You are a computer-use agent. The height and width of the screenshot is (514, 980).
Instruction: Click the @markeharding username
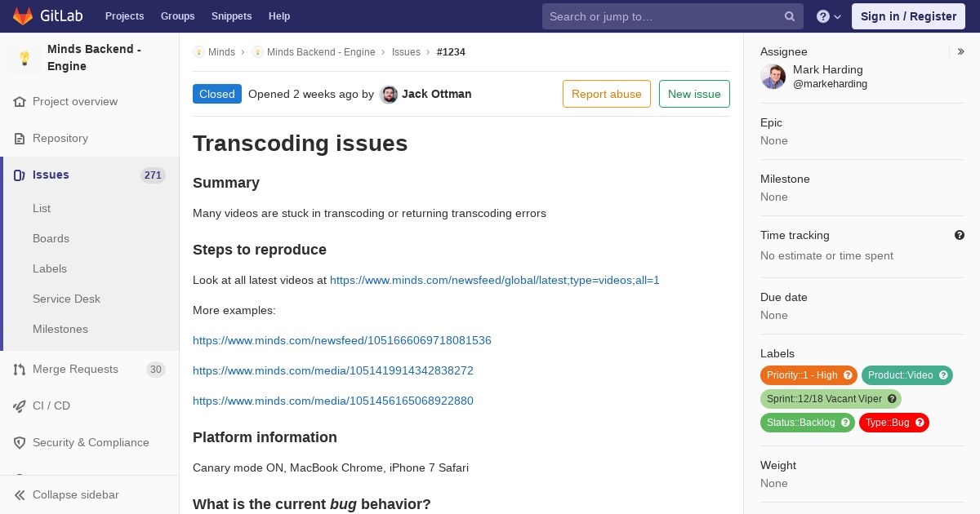pyautogui.click(x=830, y=84)
